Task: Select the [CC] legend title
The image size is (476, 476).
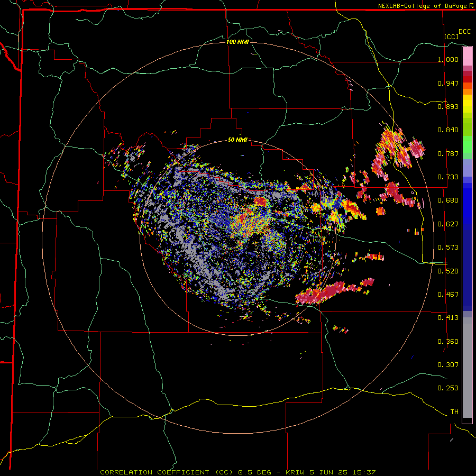Action: [x=452, y=36]
